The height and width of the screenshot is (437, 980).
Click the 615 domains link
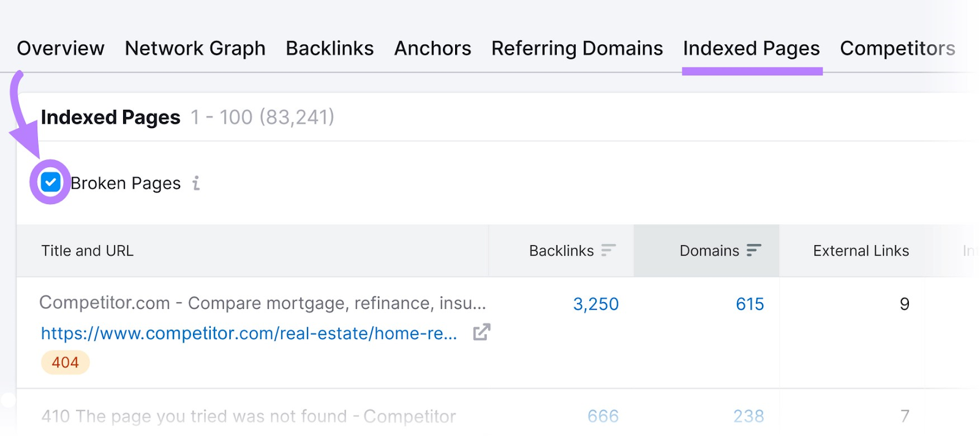pos(748,303)
